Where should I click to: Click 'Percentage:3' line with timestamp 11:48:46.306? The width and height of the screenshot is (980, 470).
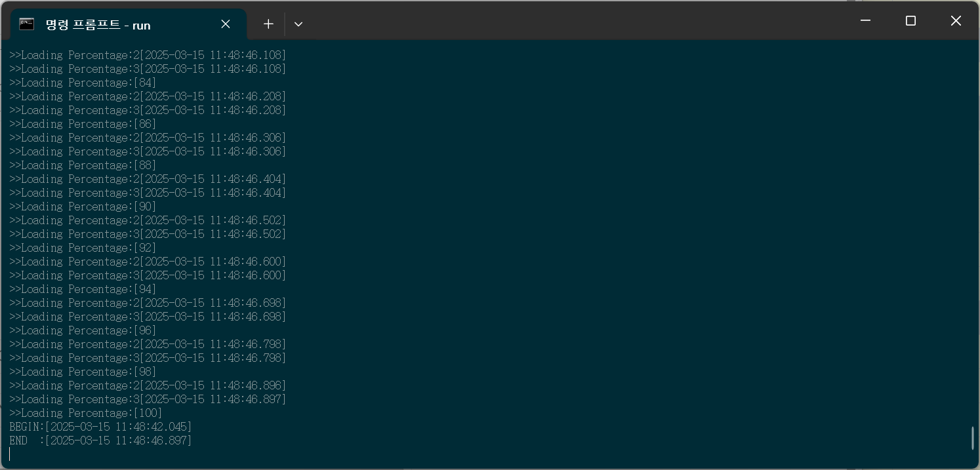(148, 151)
